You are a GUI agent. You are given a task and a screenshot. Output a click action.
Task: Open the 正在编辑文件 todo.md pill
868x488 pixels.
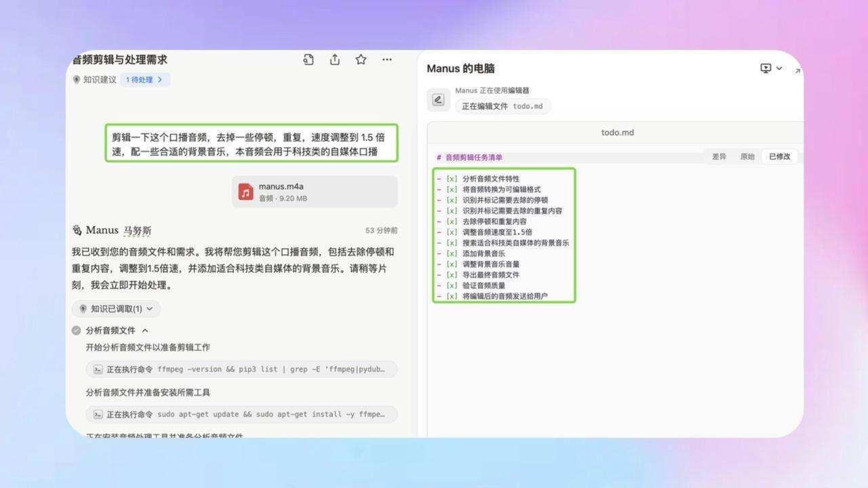(x=502, y=106)
